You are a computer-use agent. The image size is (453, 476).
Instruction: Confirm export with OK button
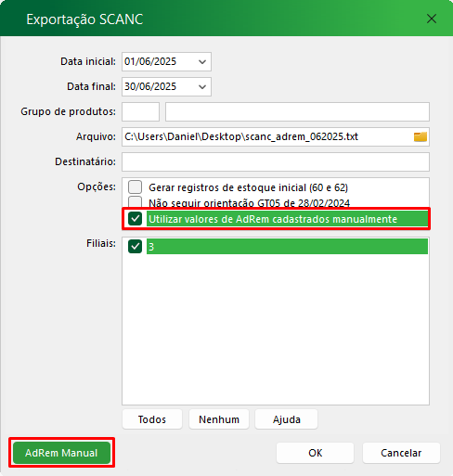tap(315, 453)
